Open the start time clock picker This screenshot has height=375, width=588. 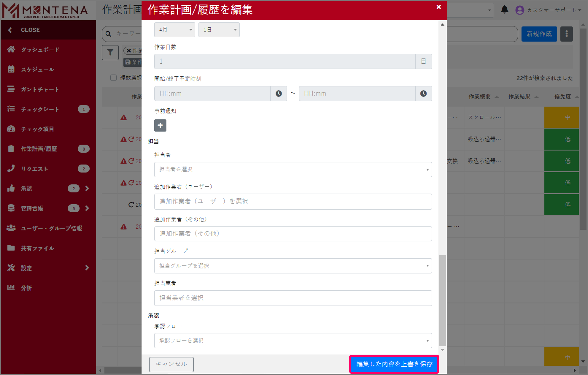pyautogui.click(x=278, y=94)
